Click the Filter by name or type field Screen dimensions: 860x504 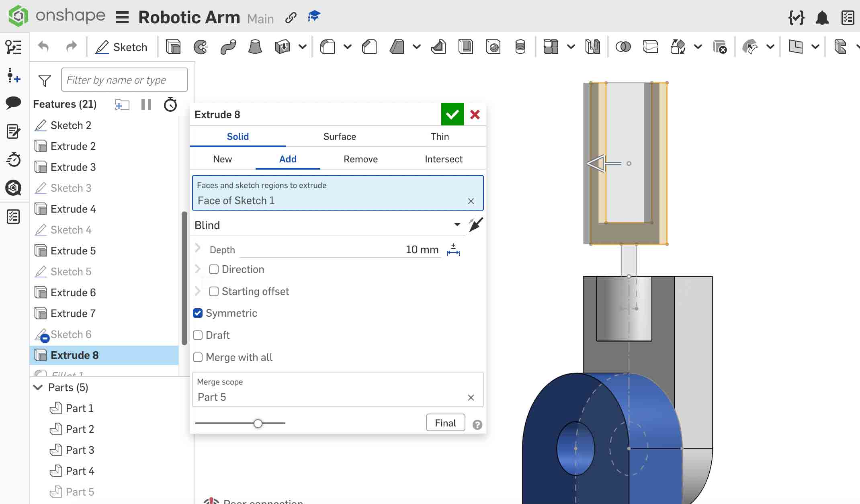(124, 80)
